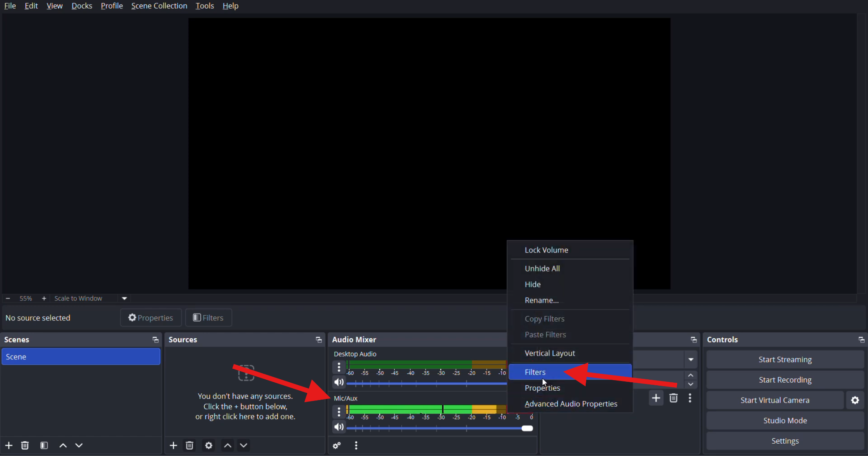Image resolution: width=868 pixels, height=456 pixels.
Task: Open the Docks menu
Action: tap(82, 6)
